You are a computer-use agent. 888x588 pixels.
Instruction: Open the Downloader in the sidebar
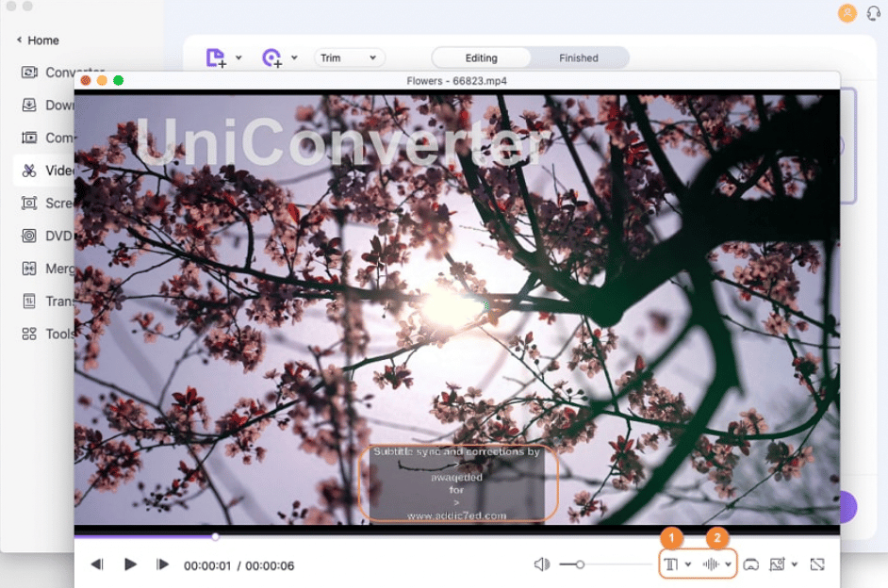57,105
